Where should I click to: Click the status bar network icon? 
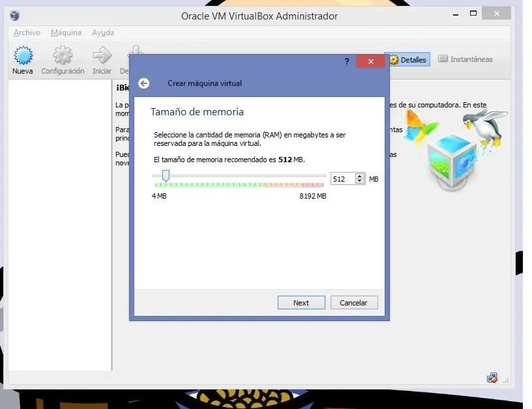pyautogui.click(x=492, y=378)
